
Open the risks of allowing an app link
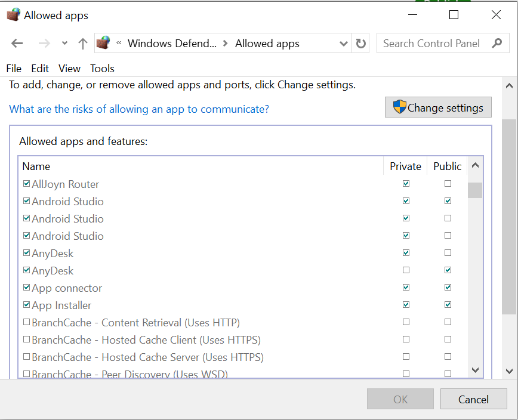coord(139,109)
